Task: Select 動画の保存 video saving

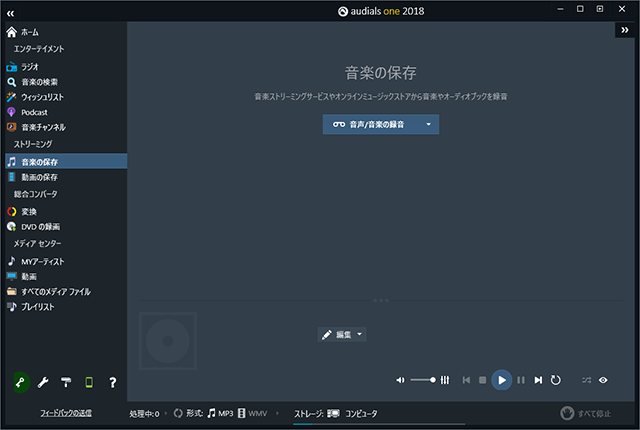Action: coord(66,177)
